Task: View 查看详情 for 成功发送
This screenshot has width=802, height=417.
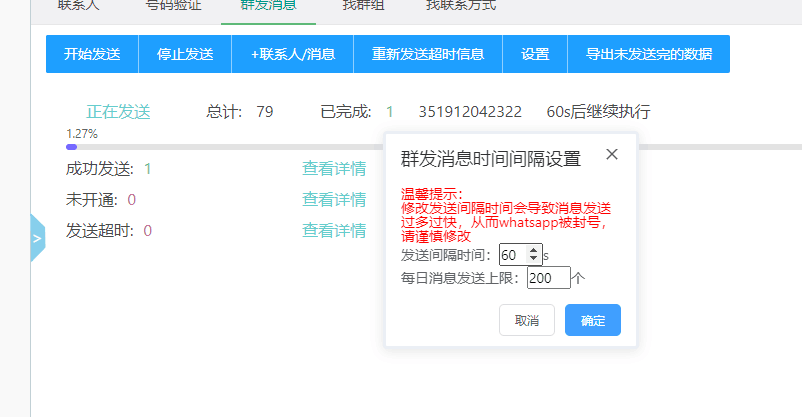Action: (x=334, y=169)
